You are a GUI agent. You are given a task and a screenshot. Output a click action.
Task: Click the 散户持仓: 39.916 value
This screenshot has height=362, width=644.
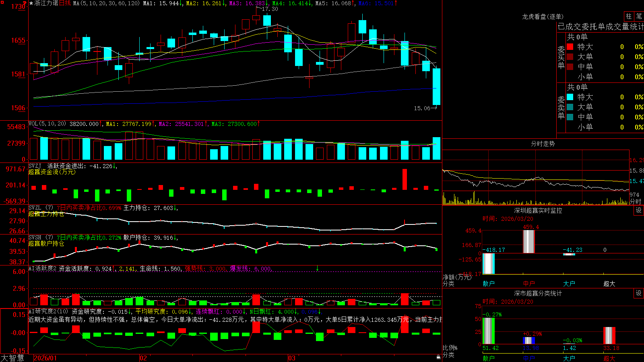pyautogui.click(x=148, y=238)
